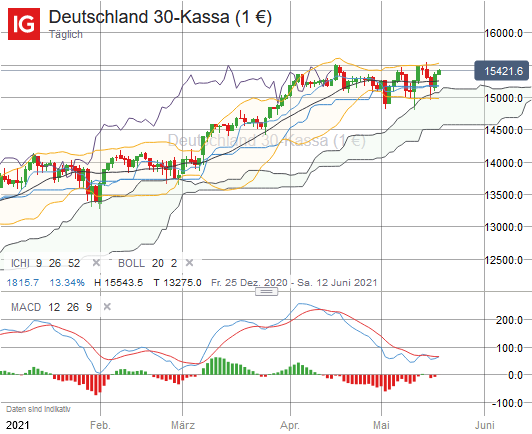Click the Feb. date axis label
The height and width of the screenshot is (434, 532).
coord(100,425)
